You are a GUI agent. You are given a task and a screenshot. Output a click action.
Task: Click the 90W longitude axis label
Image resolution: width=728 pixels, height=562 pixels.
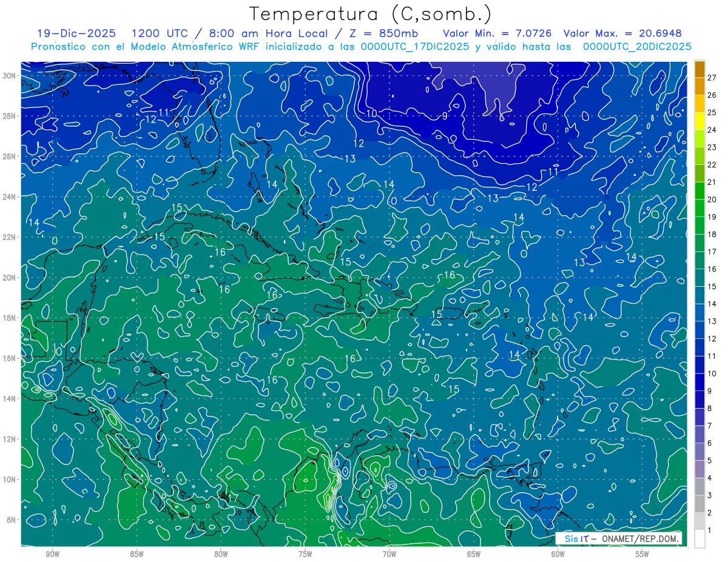[x=53, y=554]
